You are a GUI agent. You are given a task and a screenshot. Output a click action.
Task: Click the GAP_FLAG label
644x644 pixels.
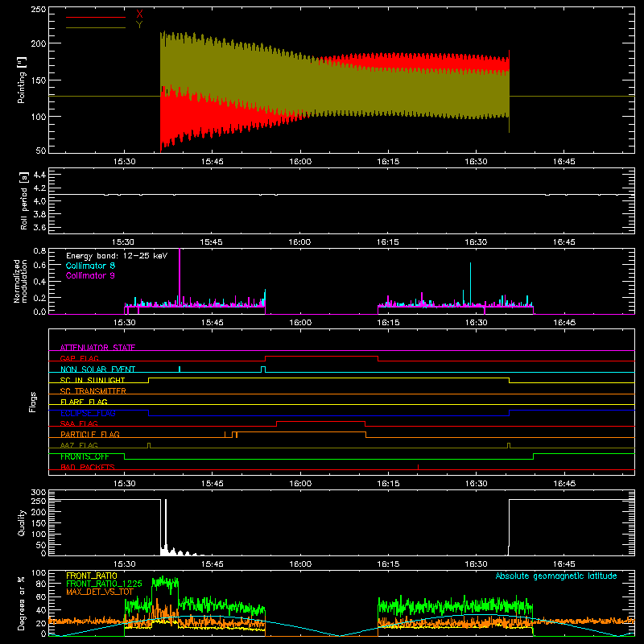click(79, 358)
